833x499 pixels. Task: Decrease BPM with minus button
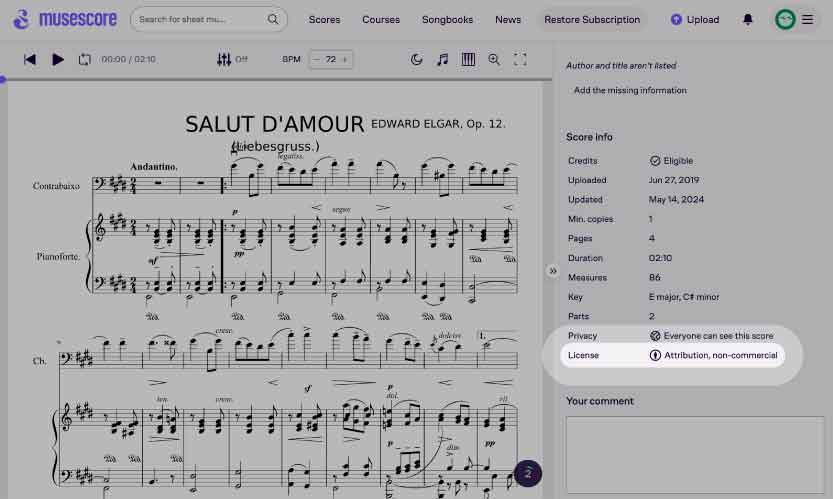click(317, 60)
